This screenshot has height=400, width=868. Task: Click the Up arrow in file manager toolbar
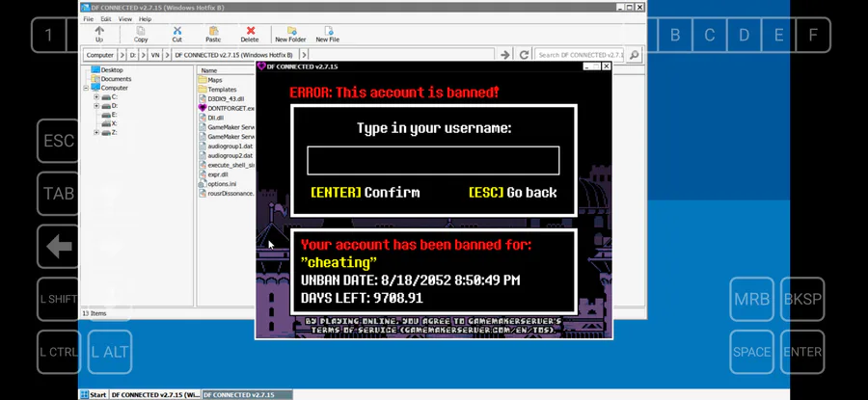[x=99, y=34]
